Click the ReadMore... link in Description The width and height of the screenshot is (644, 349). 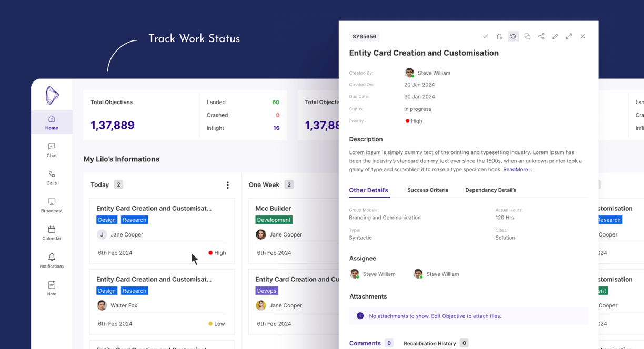point(518,170)
